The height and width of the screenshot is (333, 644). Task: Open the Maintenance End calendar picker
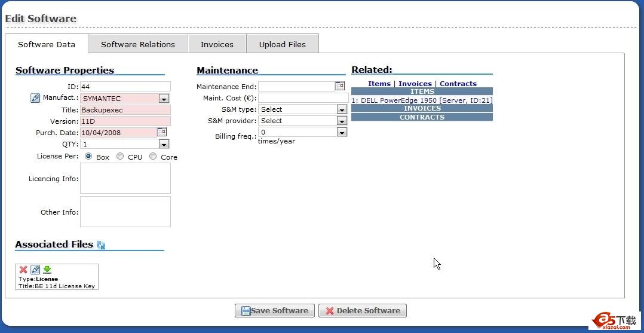(x=339, y=86)
